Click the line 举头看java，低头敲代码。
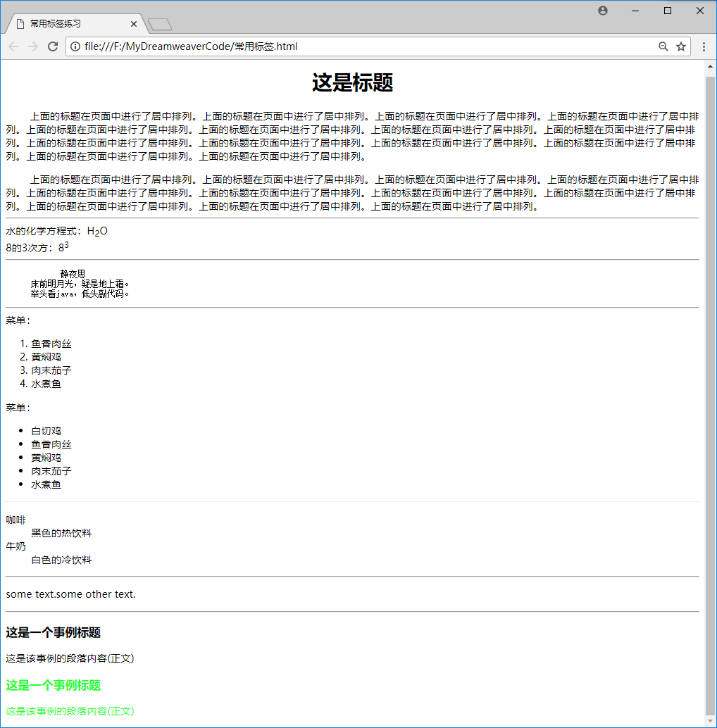Image resolution: width=717 pixels, height=728 pixels. click(80, 294)
